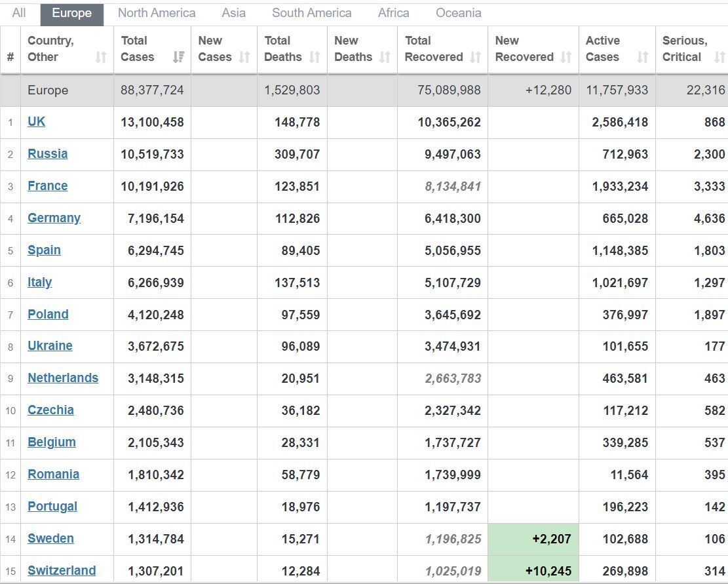
Task: Open the Asia tab
Action: (234, 13)
